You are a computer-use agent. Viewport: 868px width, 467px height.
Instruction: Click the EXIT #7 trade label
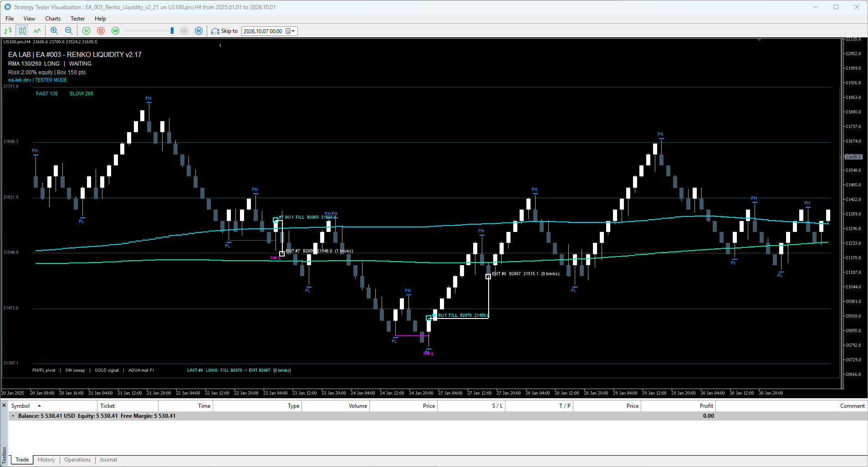pyautogui.click(x=319, y=251)
